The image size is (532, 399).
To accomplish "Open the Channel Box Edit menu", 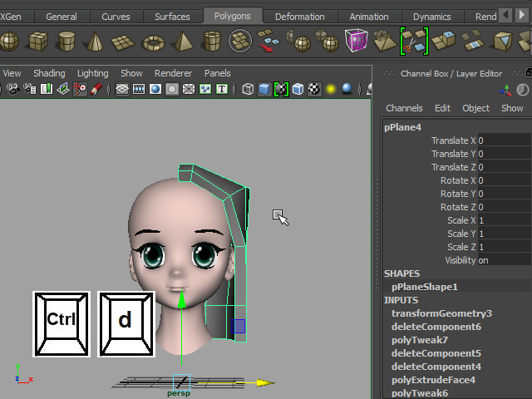I will [442, 108].
